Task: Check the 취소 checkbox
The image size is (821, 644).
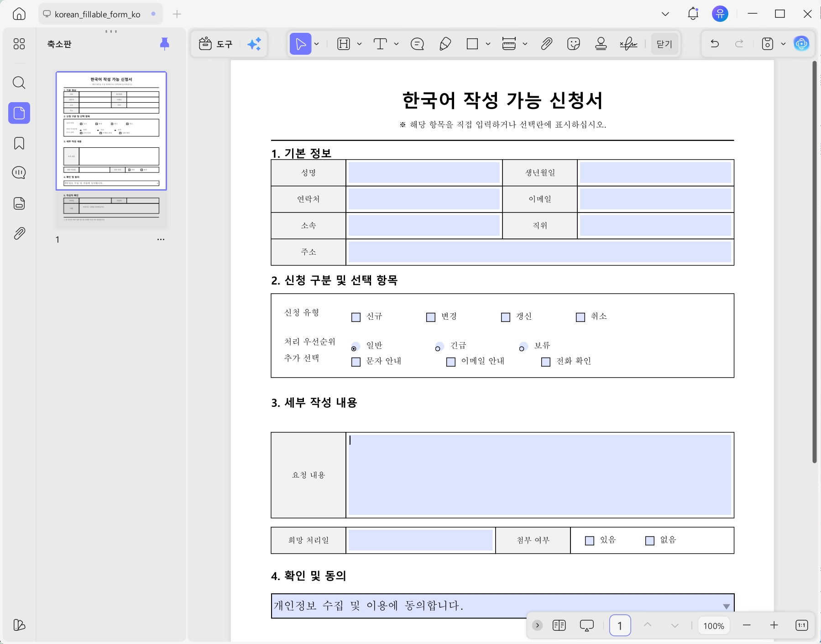Action: click(x=580, y=317)
